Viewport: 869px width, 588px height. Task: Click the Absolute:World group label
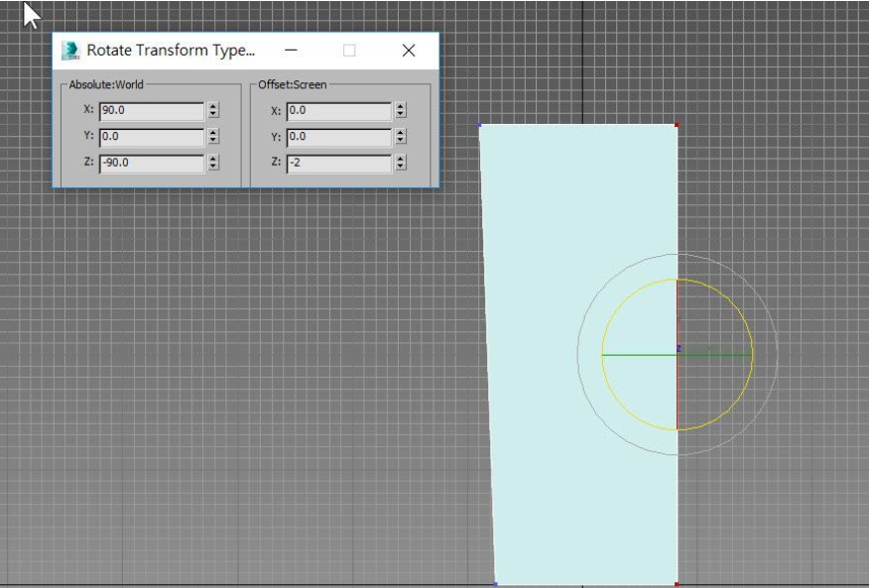(x=106, y=85)
